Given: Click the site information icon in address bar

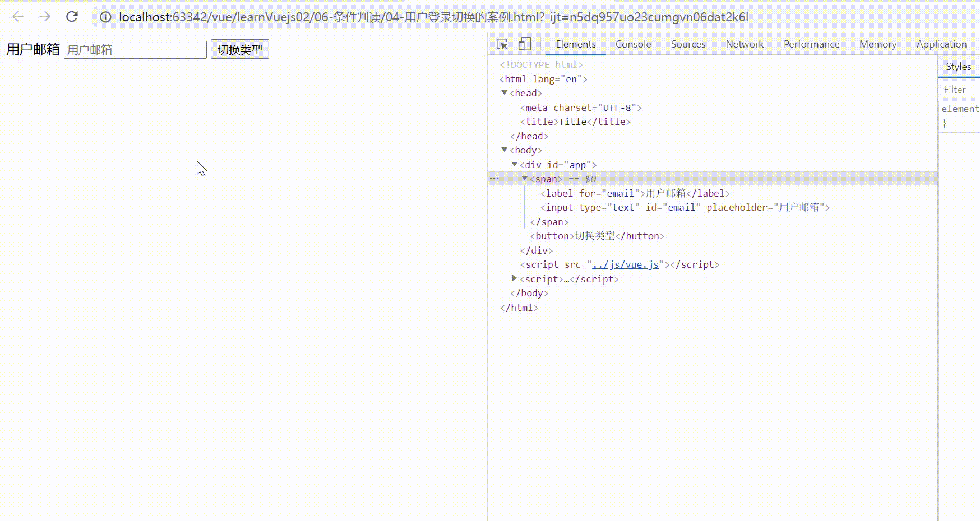Looking at the screenshot, I should 105,17.
